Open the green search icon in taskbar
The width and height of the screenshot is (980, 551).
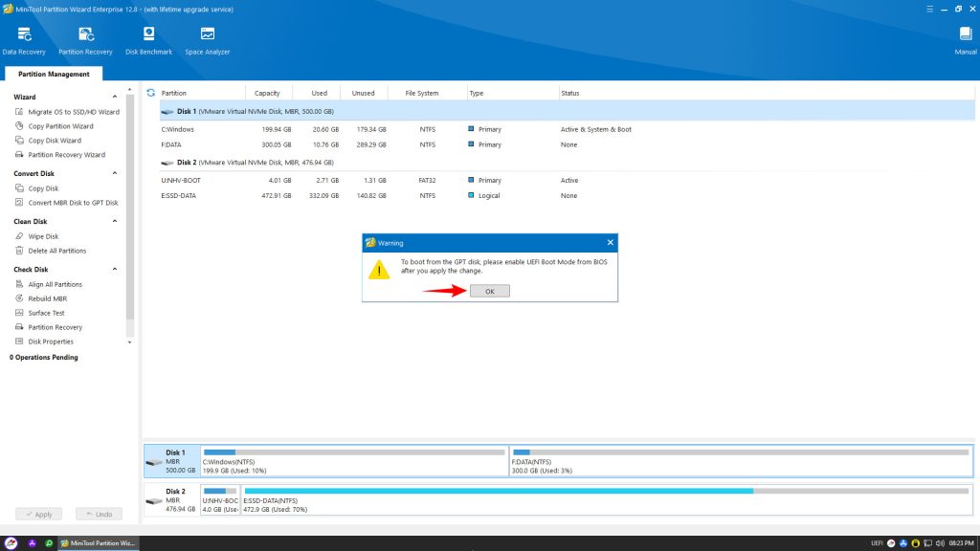pyautogui.click(x=49, y=543)
